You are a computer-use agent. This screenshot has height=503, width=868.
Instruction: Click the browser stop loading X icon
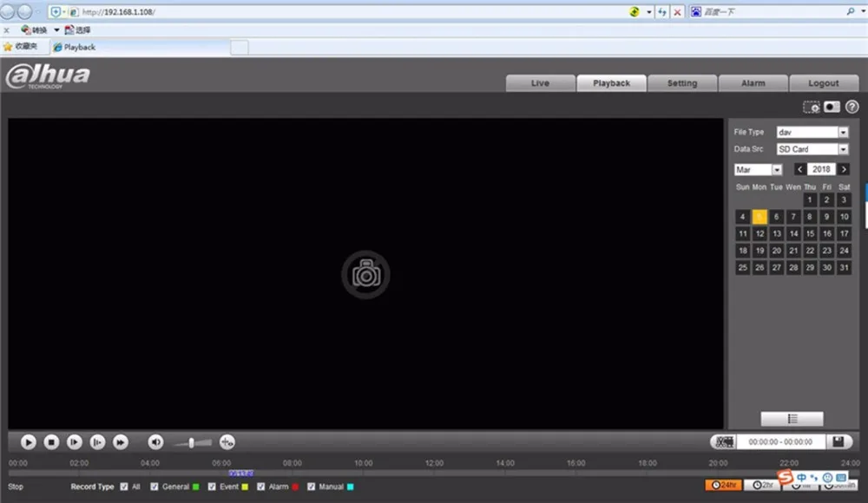(x=677, y=11)
